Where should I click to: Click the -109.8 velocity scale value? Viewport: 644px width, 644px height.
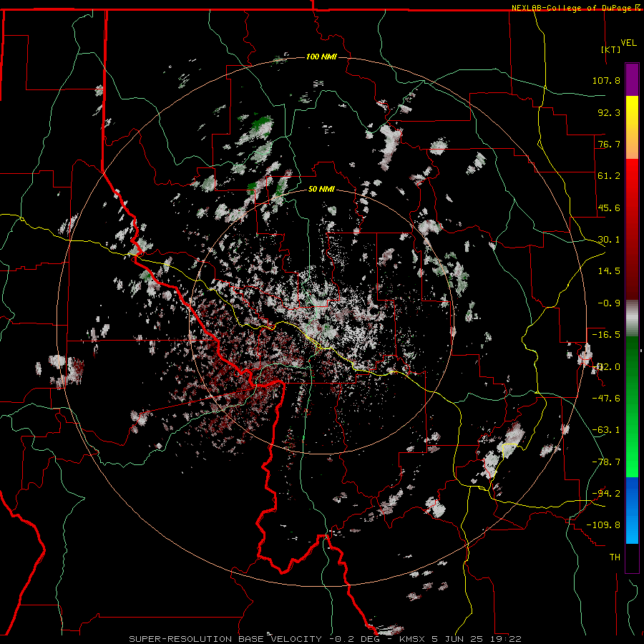603,525
